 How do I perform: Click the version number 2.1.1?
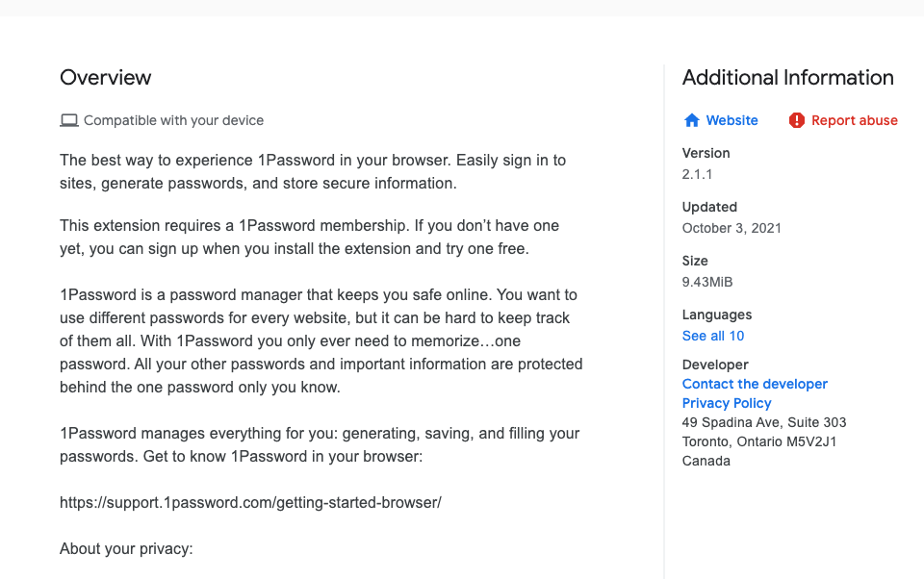[x=697, y=174]
